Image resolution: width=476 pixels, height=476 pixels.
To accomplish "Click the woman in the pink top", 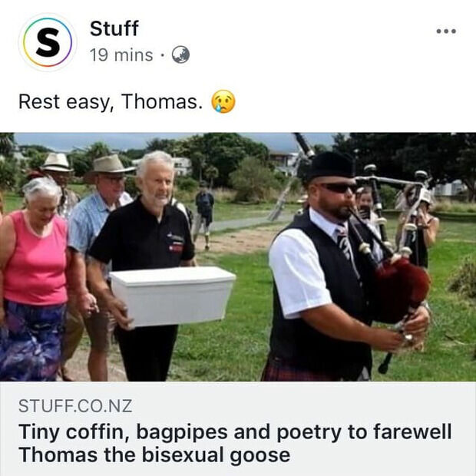I will coord(33,278).
